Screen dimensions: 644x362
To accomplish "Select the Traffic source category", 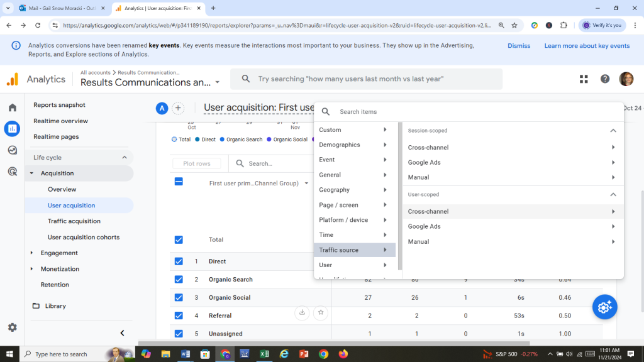I will point(355,250).
